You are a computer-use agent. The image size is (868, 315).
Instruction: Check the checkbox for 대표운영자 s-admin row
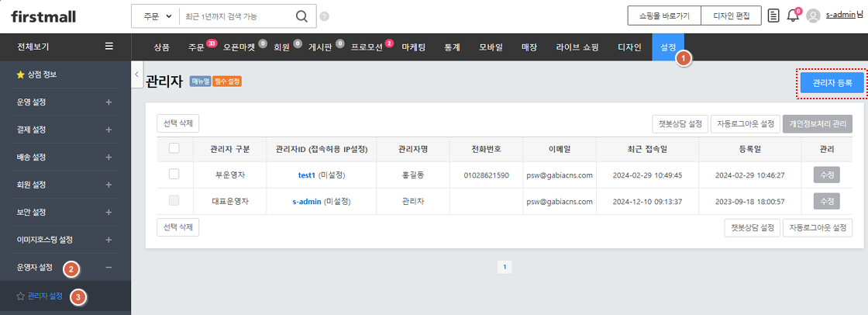pos(174,201)
